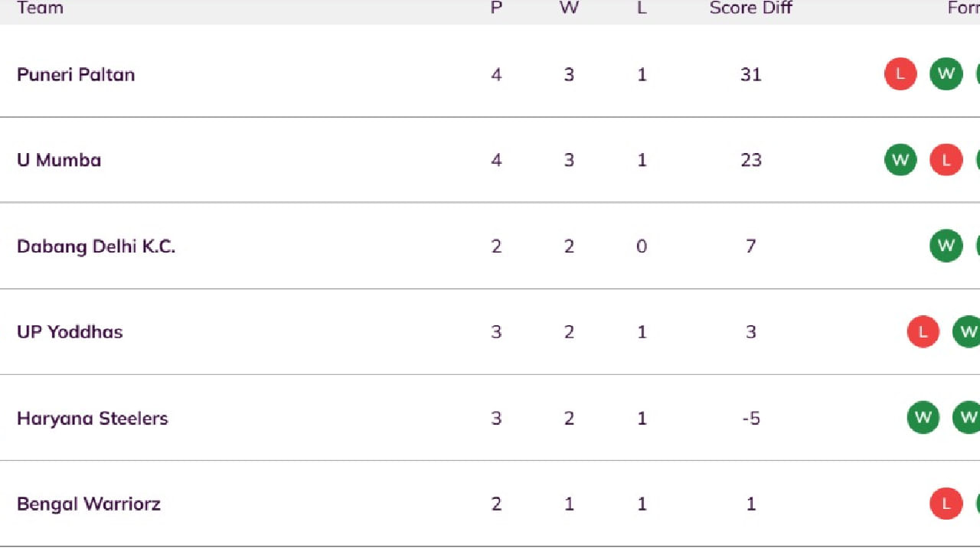Image resolution: width=980 pixels, height=551 pixels.
Task: Click Dabang Delhi K.C.'s green W form badge
Action: pyautogui.click(x=946, y=246)
